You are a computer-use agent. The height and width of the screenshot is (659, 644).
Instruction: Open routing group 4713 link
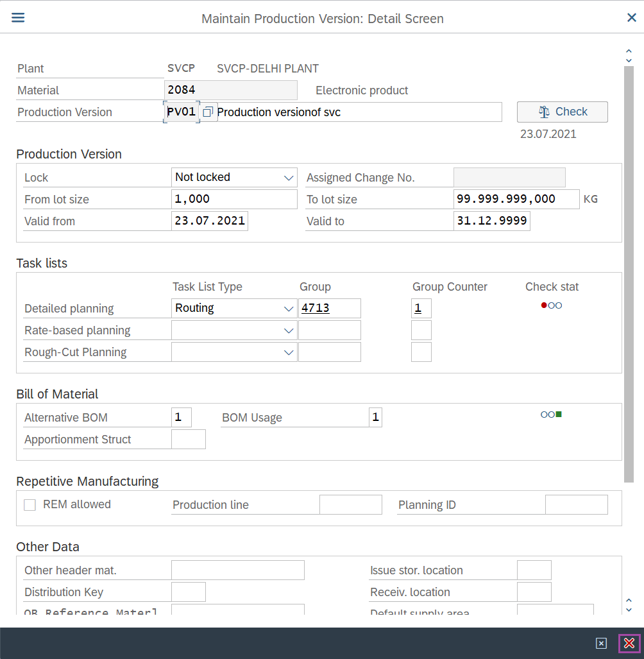click(316, 309)
